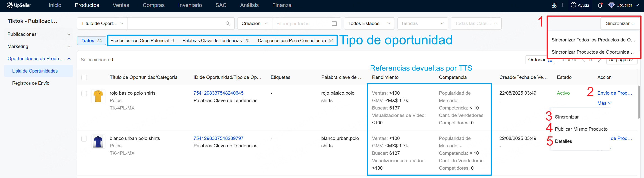Open the Finanza menu

(x=282, y=5)
